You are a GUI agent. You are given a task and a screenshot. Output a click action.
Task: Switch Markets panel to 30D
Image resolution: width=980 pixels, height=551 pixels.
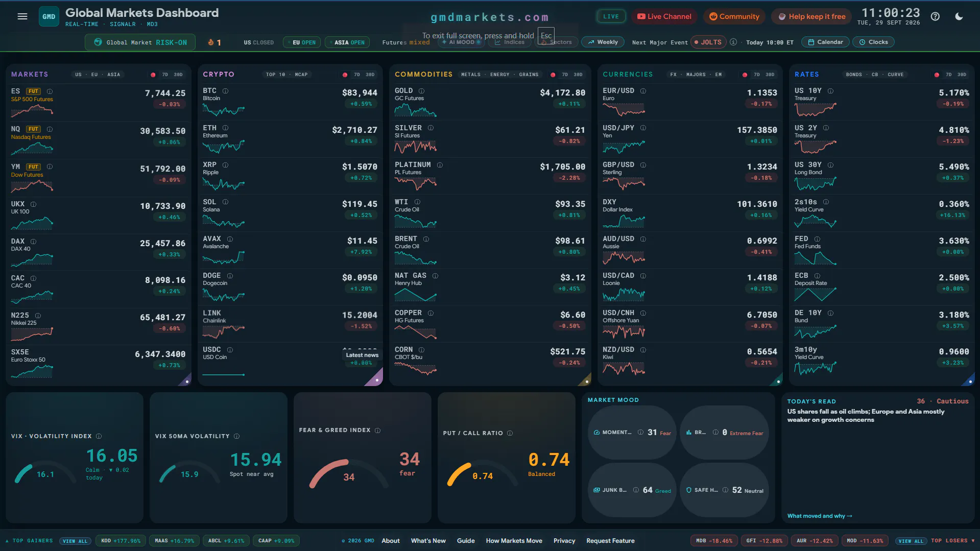pyautogui.click(x=178, y=75)
